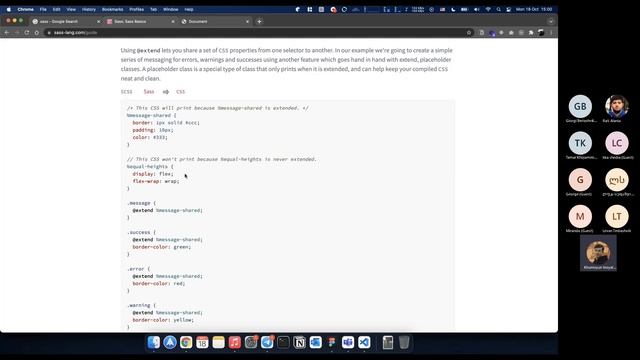Switch to the sass - Google Search tab

pyautogui.click(x=65, y=21)
